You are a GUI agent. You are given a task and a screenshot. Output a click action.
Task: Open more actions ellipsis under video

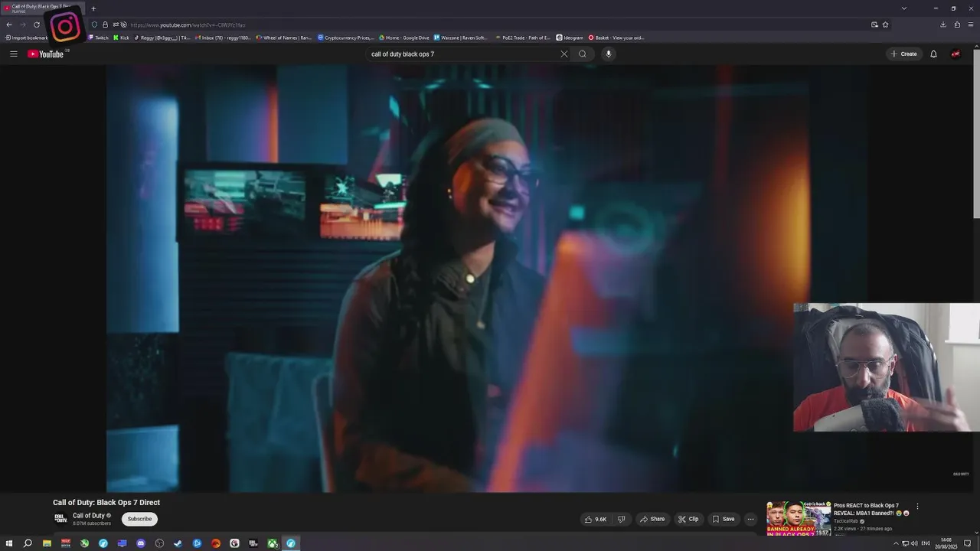coord(750,519)
